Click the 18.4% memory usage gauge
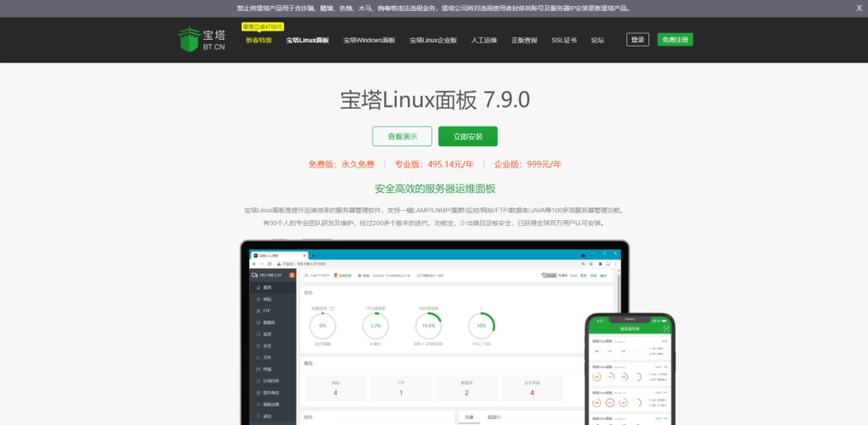This screenshot has height=425, width=868. [x=428, y=326]
